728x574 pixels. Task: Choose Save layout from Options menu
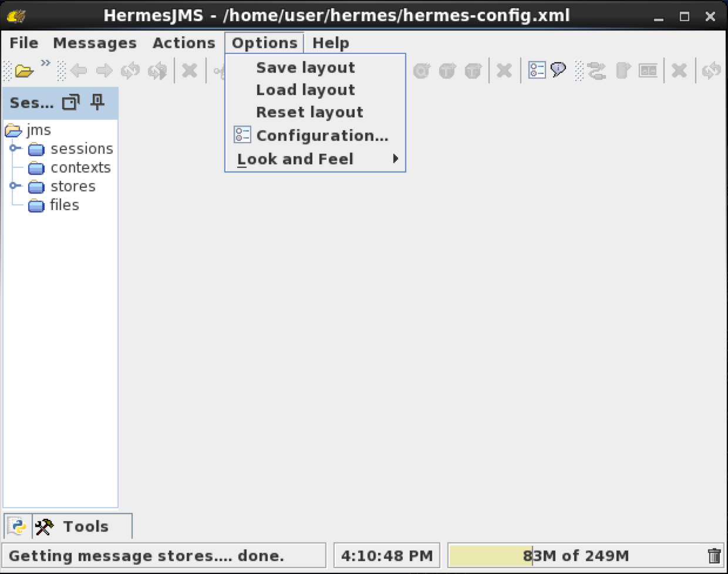pyautogui.click(x=315, y=67)
